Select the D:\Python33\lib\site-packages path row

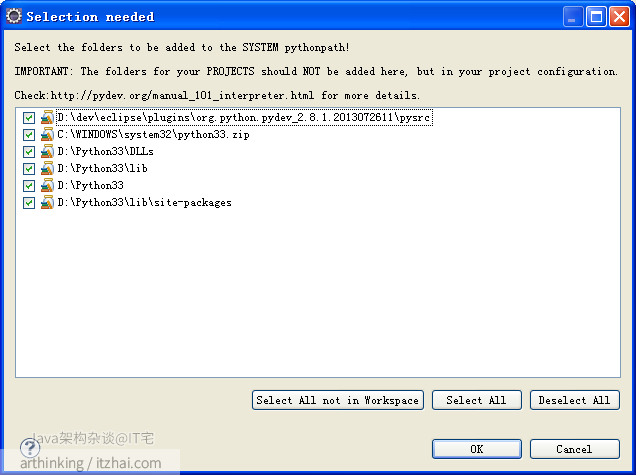click(144, 202)
